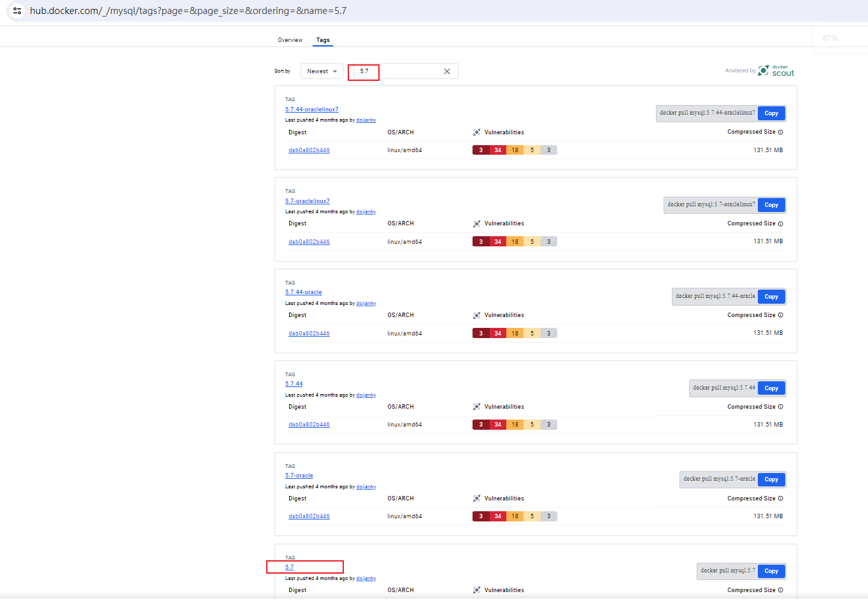This screenshot has width=868, height=601.
Task: Select the Tags tab
Action: 323,40
